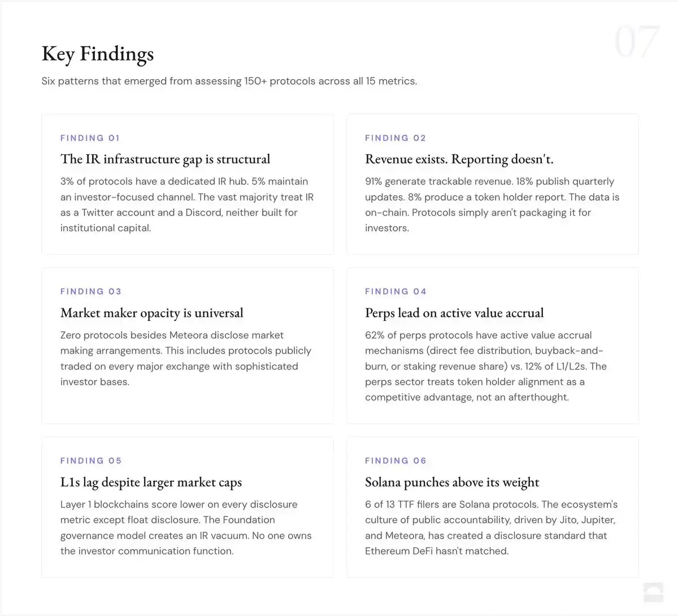678x616 pixels.
Task: Click the paragraph about dedicated IR hubs
Action: [x=187, y=205]
